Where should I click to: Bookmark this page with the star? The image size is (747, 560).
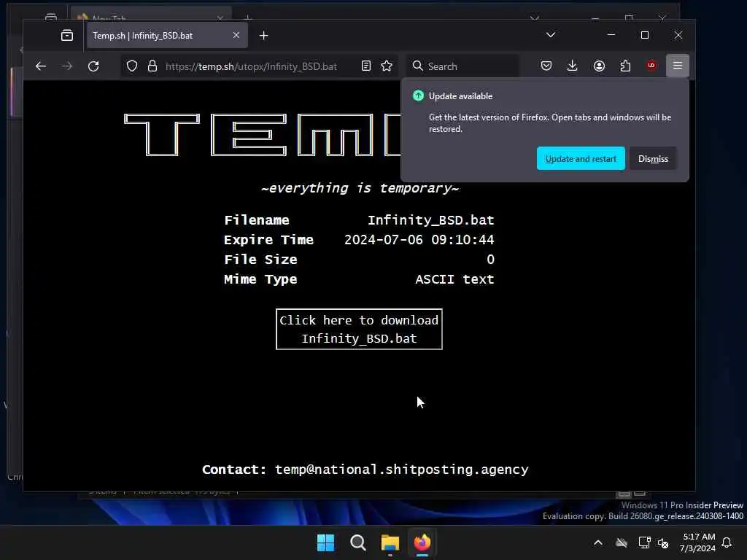click(x=387, y=66)
